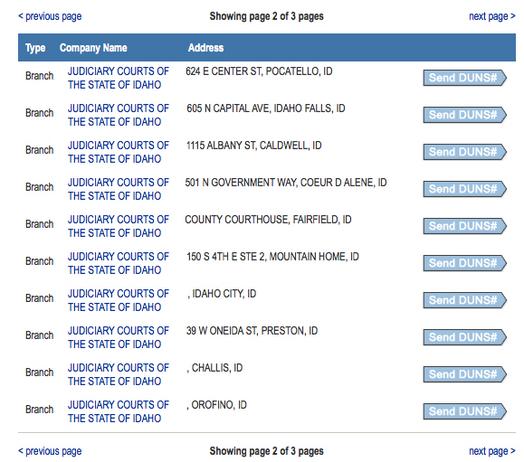Go to previous page at top

point(50,16)
